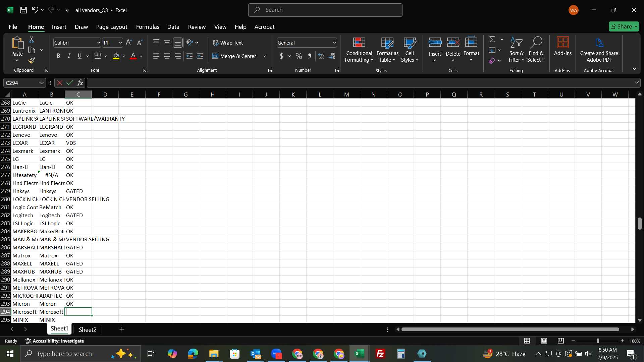Click the Fill down icon
Image resolution: width=644 pixels, height=362 pixels.
[492, 50]
